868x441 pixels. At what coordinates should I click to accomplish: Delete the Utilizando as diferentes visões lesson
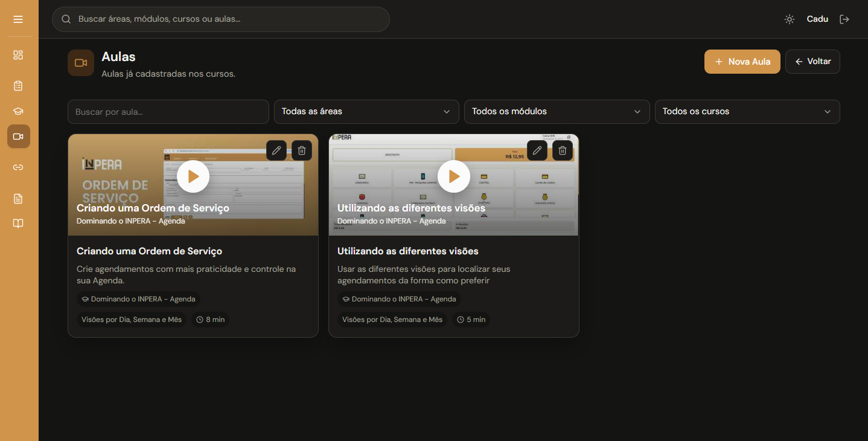click(x=563, y=150)
